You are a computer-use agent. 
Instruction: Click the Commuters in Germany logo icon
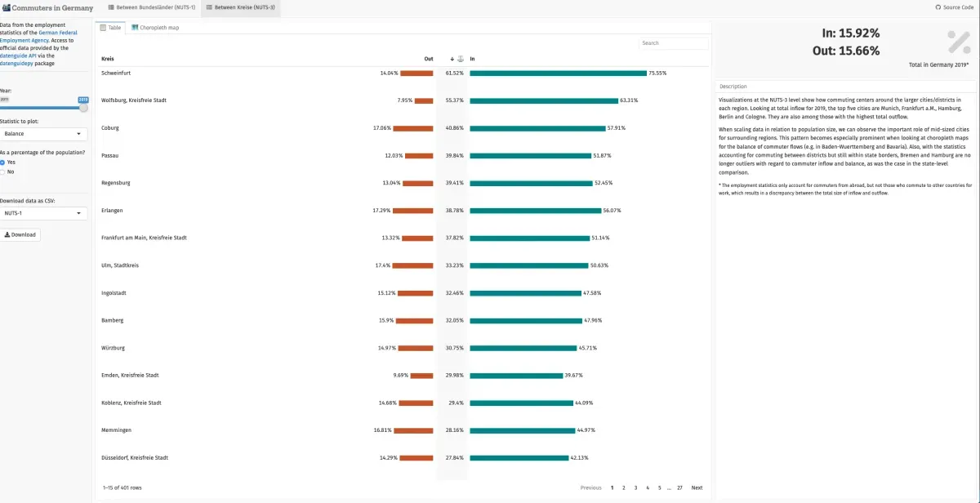tap(7, 7)
